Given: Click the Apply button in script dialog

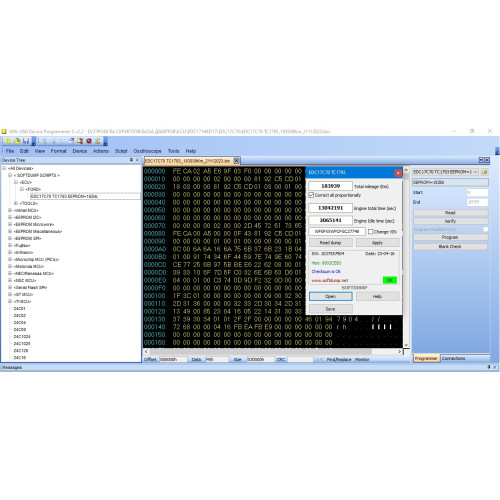Looking at the screenshot, I should click(x=377, y=243).
